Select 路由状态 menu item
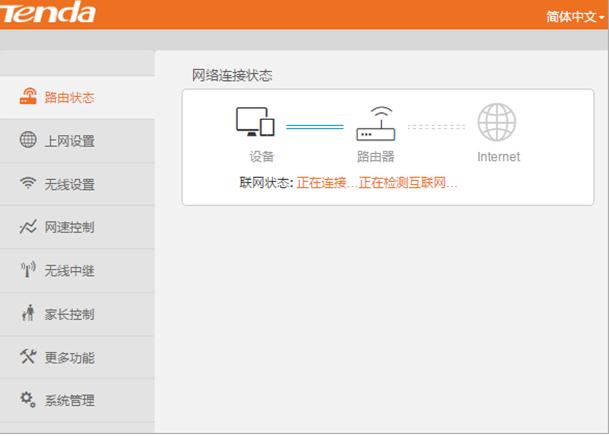 tap(77, 97)
